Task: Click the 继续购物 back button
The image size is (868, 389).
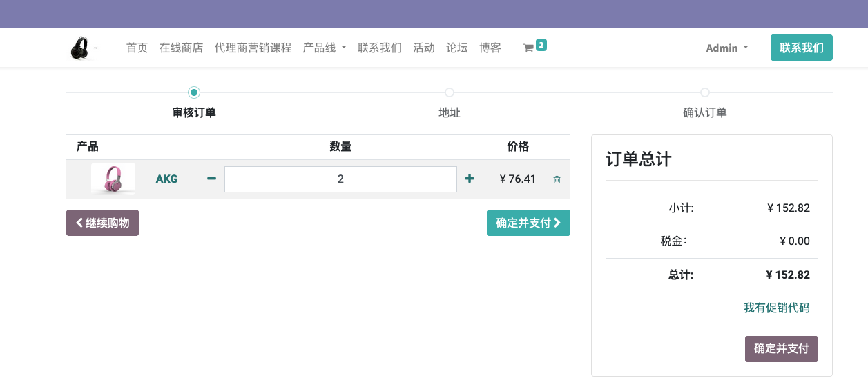Action: coord(102,223)
